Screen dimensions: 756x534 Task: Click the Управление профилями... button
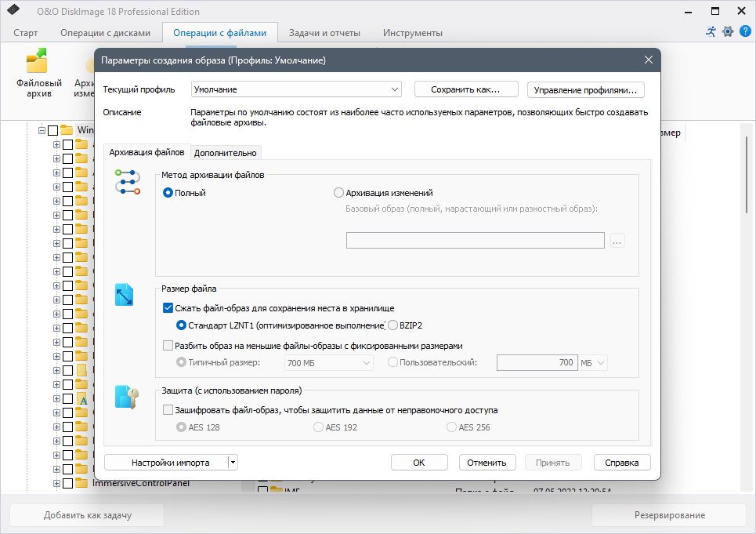point(585,89)
